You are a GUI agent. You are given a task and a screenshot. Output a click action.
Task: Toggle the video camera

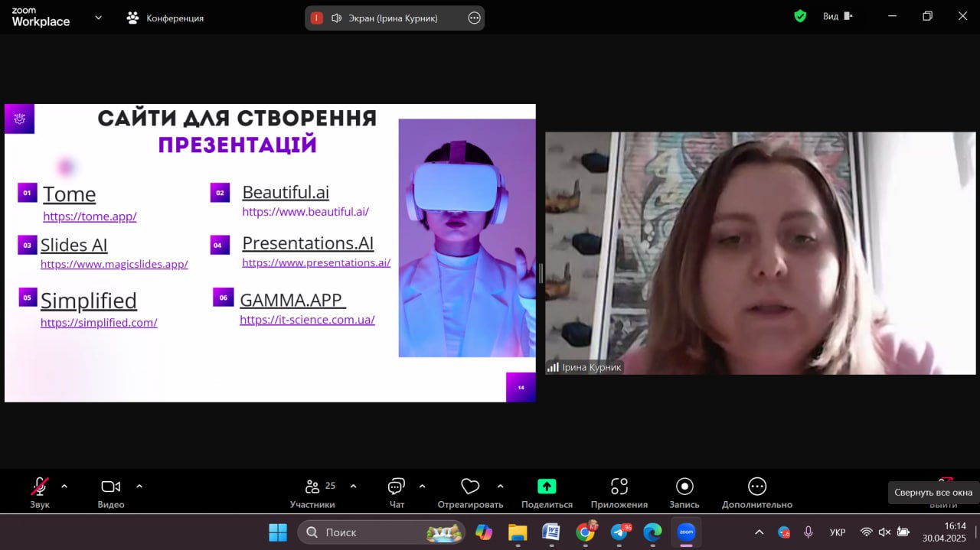tap(111, 492)
